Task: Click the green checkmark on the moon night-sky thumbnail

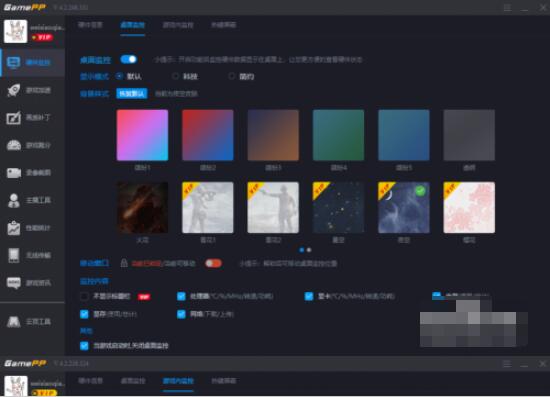Action: point(420,191)
